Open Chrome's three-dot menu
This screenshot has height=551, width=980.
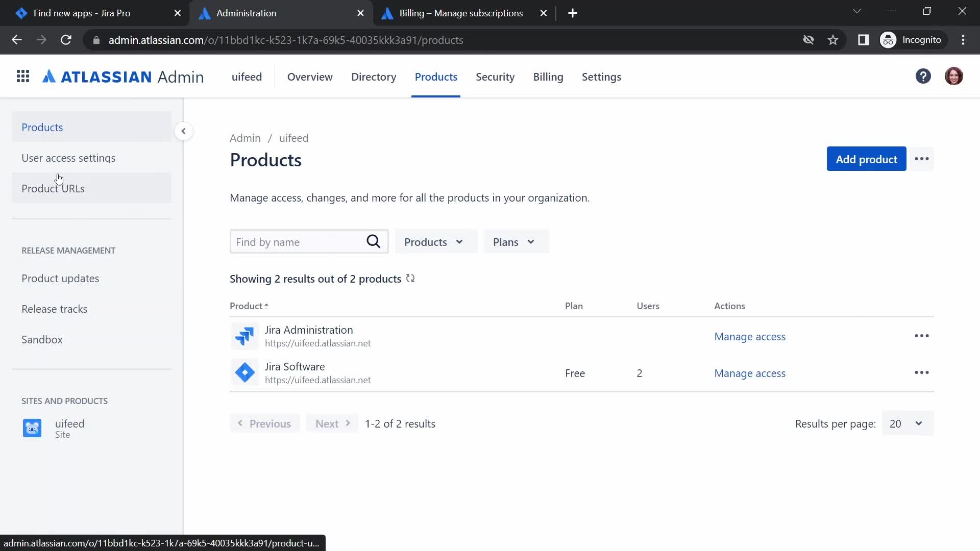[x=963, y=40]
